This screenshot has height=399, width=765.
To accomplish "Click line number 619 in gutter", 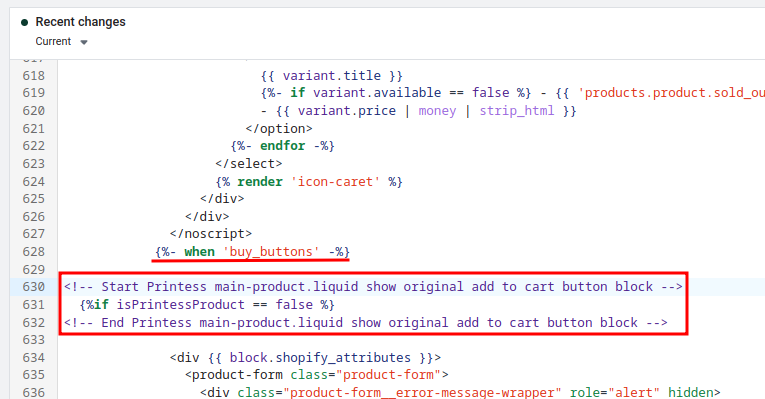I will [34, 93].
